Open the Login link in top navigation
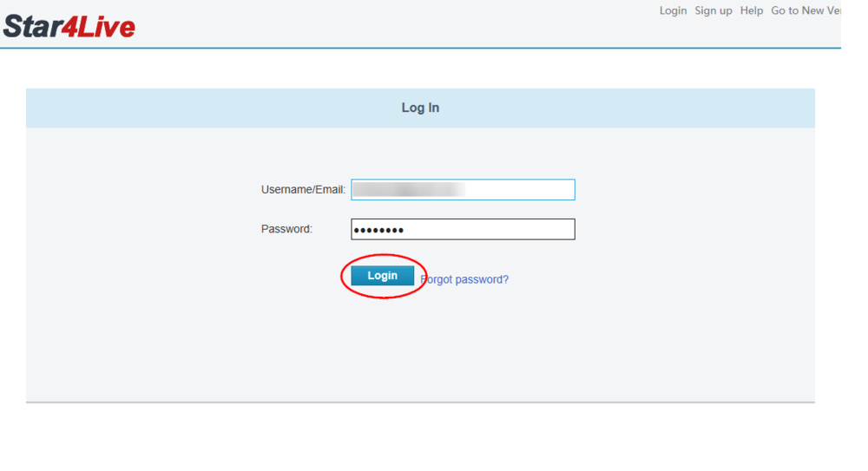The height and width of the screenshot is (471, 868). (x=673, y=10)
